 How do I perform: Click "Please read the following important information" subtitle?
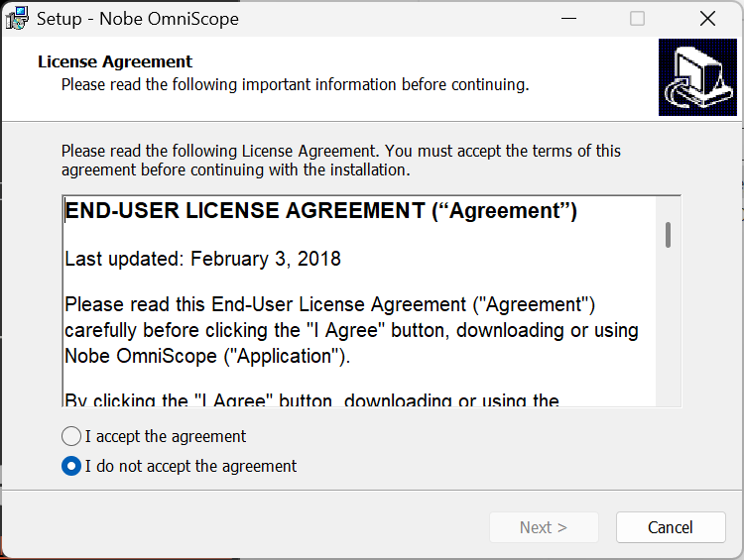[x=296, y=85]
